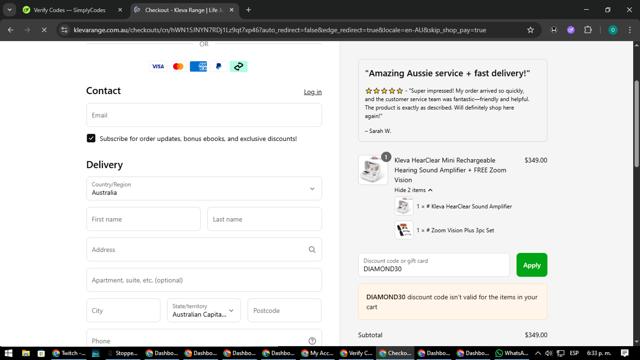This screenshot has height=360, width=640.
Task: Bookmark this page with the star icon
Action: coord(530,30)
